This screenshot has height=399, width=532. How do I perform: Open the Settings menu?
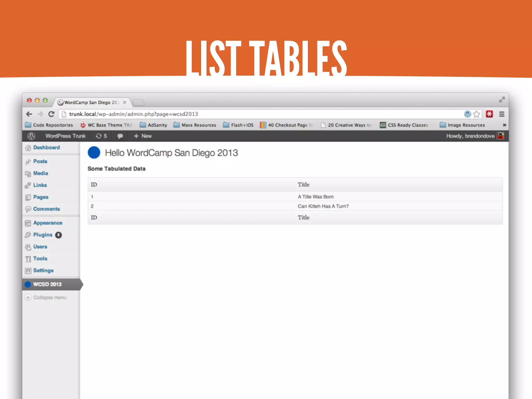[x=43, y=270]
